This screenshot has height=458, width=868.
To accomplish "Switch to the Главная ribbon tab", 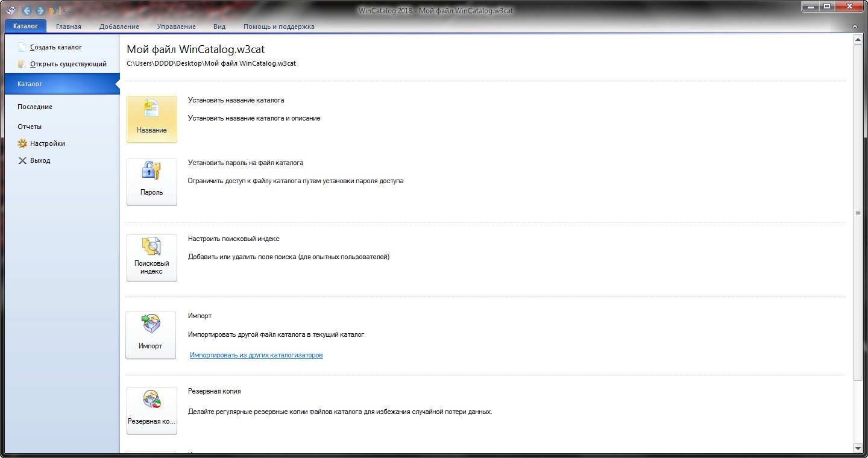I will 68,27.
